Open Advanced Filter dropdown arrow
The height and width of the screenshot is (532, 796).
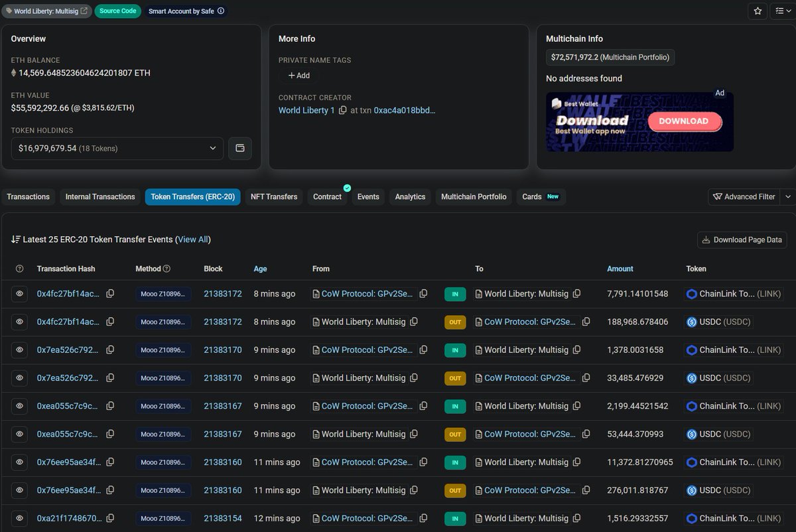(787, 196)
